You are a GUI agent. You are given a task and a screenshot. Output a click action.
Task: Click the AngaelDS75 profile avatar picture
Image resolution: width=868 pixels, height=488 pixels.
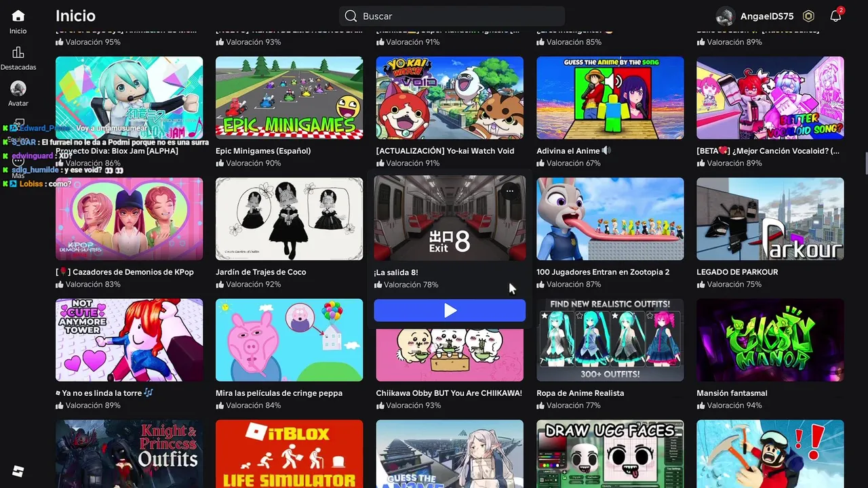726,16
